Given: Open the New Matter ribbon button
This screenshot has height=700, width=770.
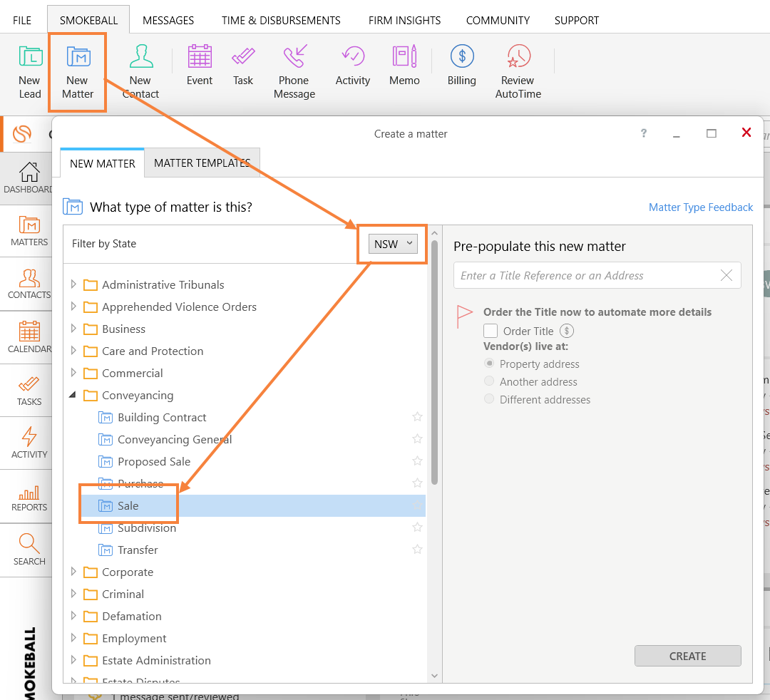Looking at the screenshot, I should [x=78, y=72].
